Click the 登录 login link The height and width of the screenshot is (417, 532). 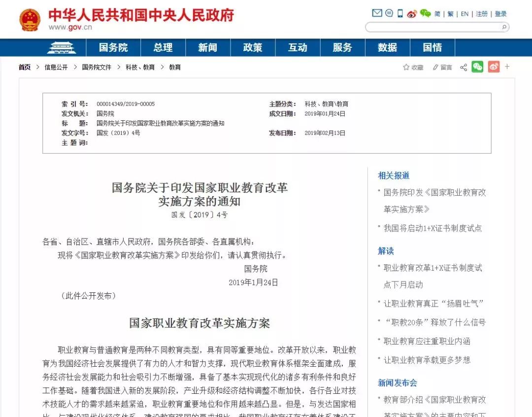tap(500, 14)
